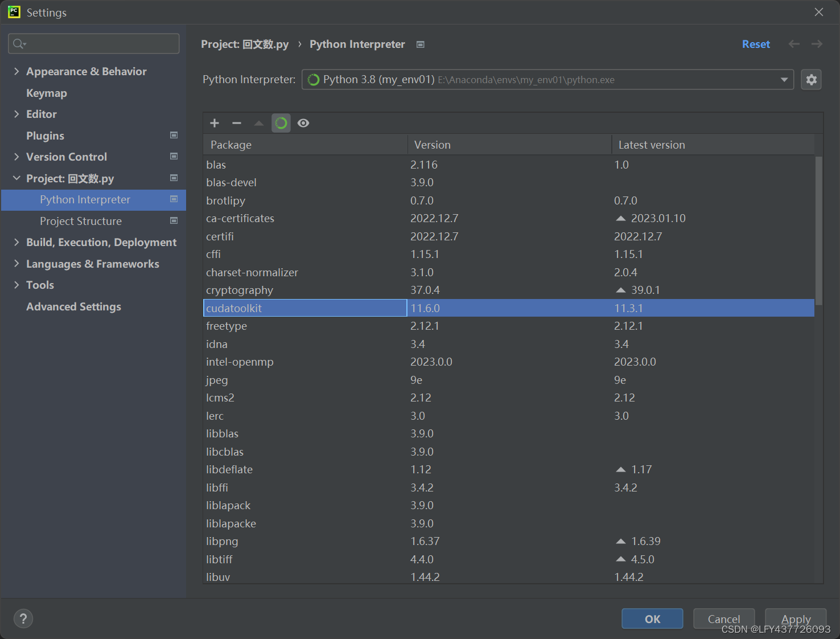This screenshot has width=840, height=639.
Task: Sort by the Version column header
Action: (x=509, y=145)
